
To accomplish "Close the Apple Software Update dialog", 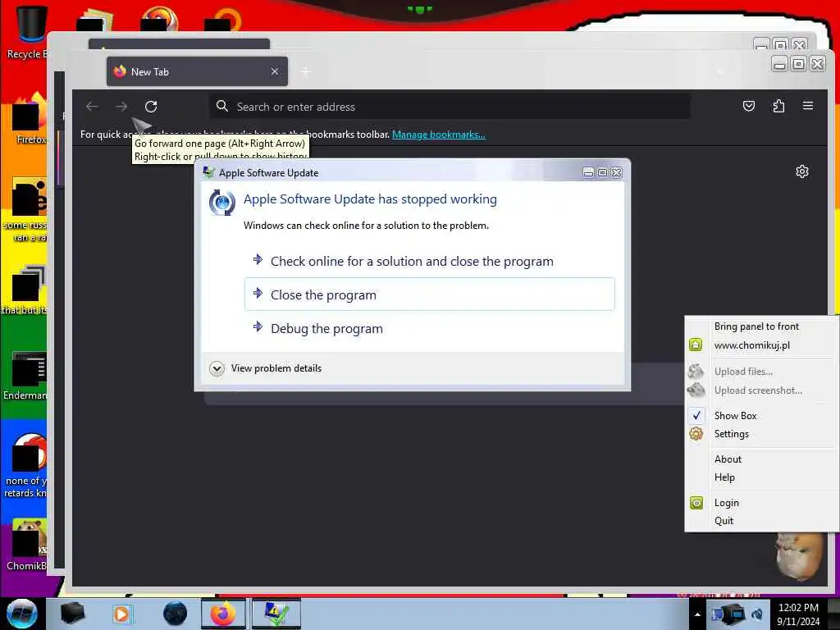I will [x=617, y=172].
